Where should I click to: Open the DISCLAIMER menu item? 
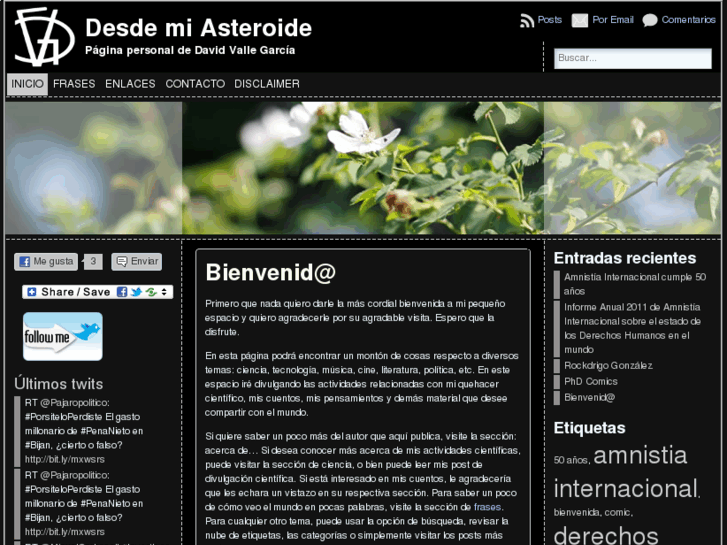267,84
